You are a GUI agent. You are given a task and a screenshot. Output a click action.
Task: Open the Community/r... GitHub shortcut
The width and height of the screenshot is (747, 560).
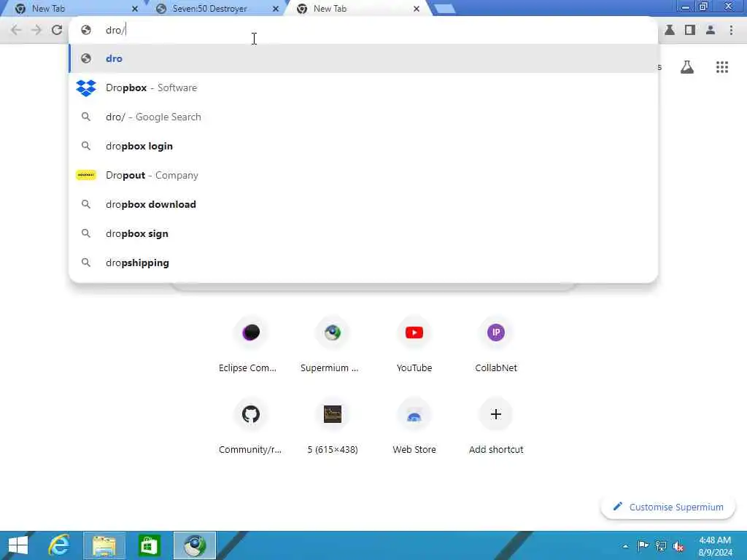point(250,426)
